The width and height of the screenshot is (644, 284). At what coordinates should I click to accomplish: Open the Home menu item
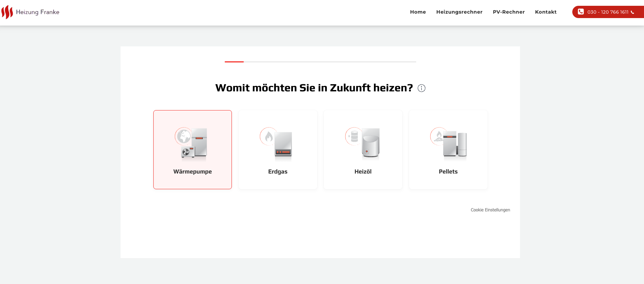418,12
